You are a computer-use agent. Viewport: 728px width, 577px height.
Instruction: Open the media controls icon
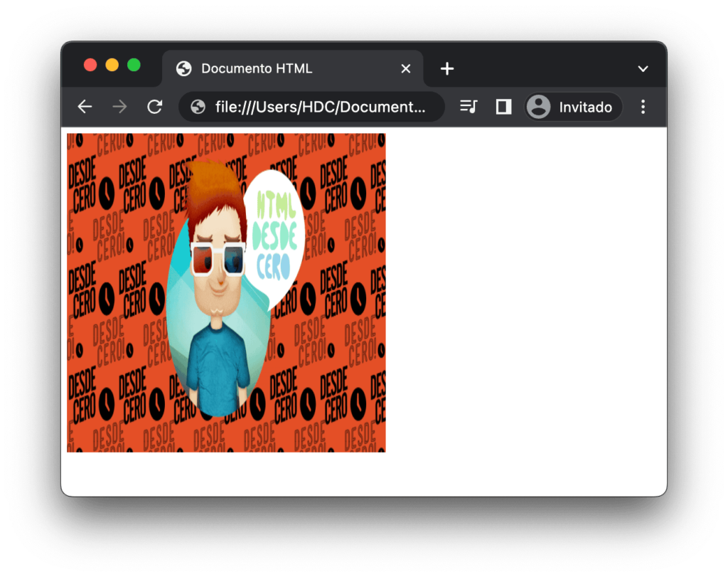[x=469, y=107]
